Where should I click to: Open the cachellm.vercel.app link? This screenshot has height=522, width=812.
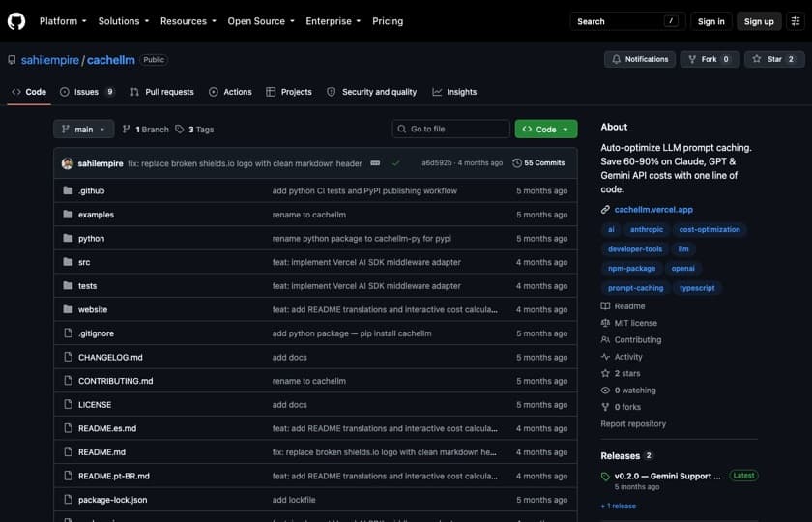pos(653,209)
